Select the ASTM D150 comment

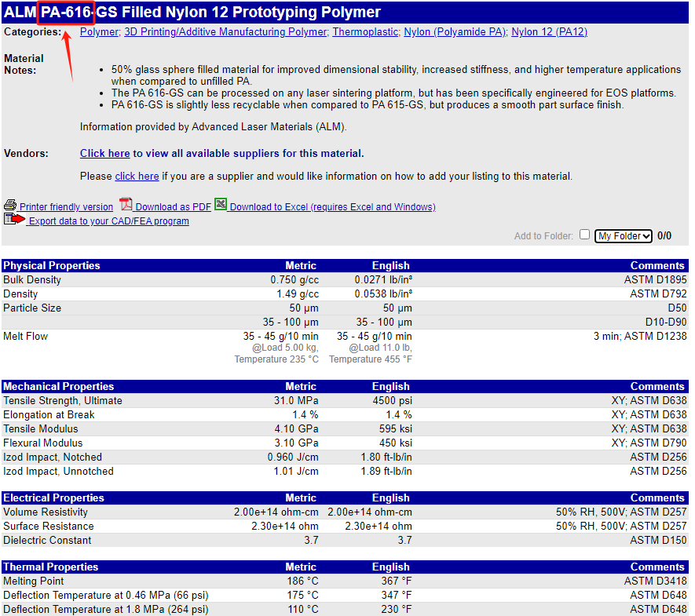[x=658, y=541]
